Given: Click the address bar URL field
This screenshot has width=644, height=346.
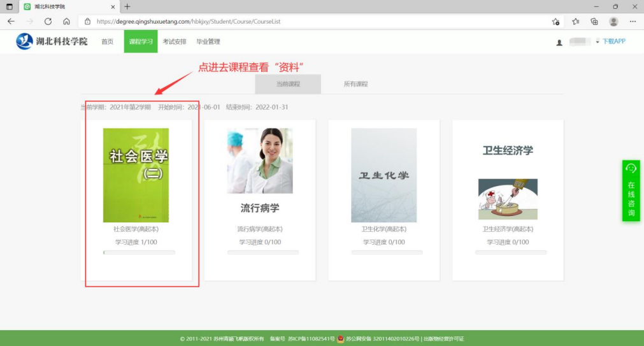Looking at the screenshot, I should click(x=320, y=22).
